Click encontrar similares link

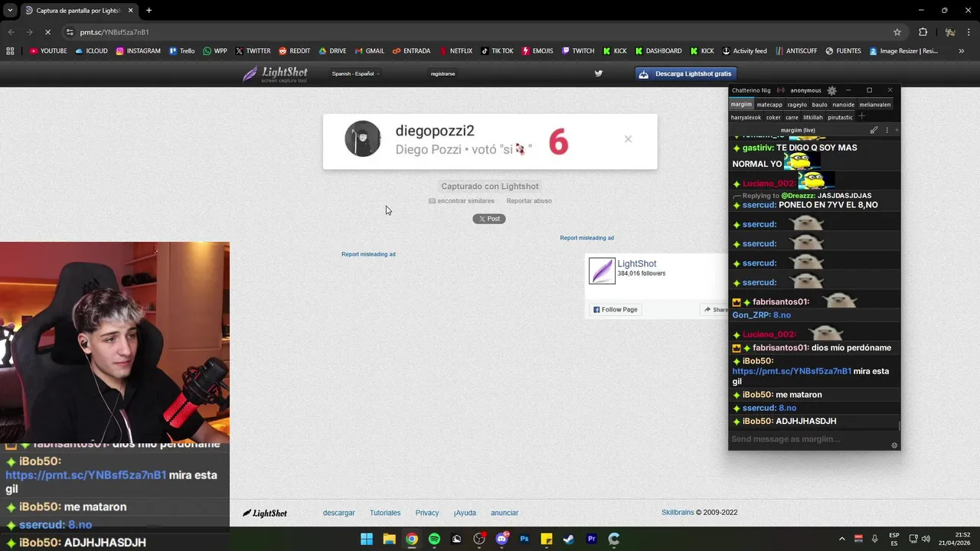pos(462,201)
